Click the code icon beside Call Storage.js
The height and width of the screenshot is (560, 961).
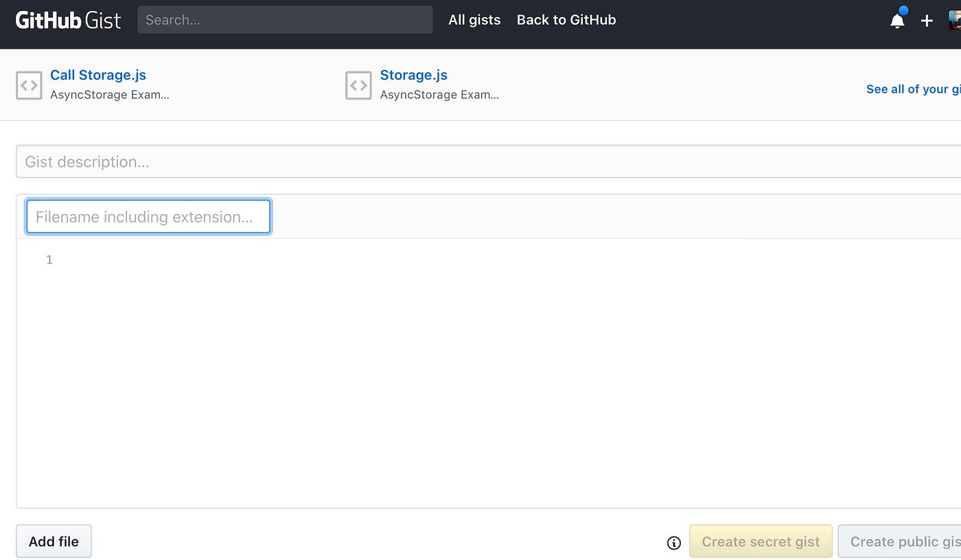pyautogui.click(x=29, y=86)
